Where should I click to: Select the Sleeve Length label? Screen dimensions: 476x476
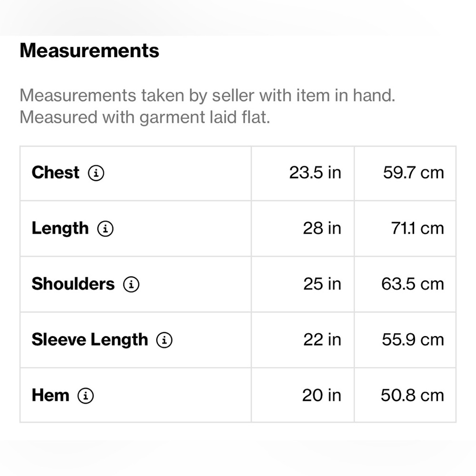click(x=90, y=340)
